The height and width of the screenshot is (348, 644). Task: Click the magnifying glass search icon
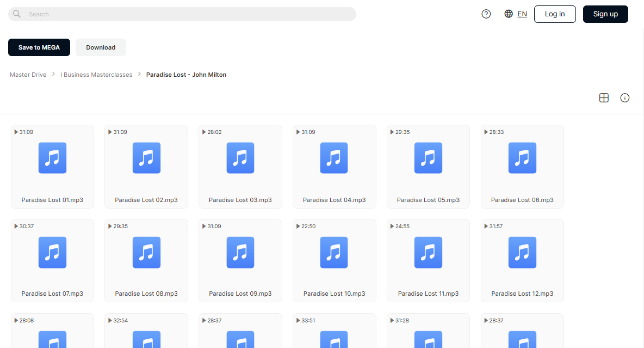[x=16, y=14]
